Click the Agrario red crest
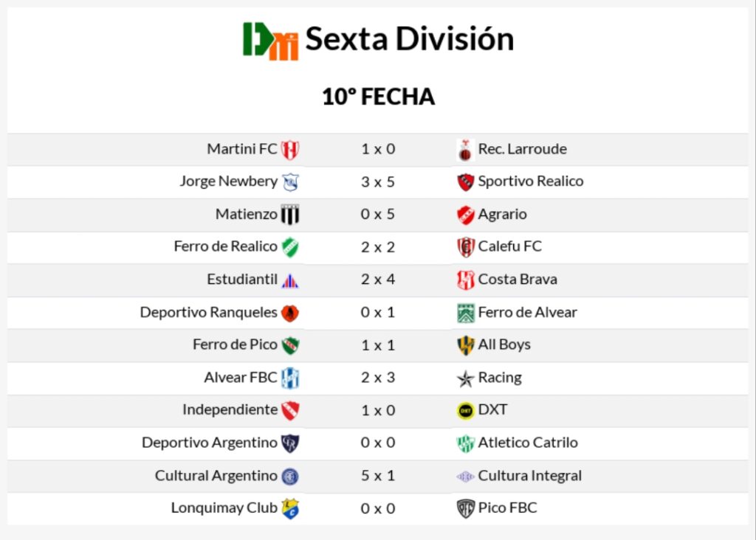The width and height of the screenshot is (756, 540). click(465, 215)
